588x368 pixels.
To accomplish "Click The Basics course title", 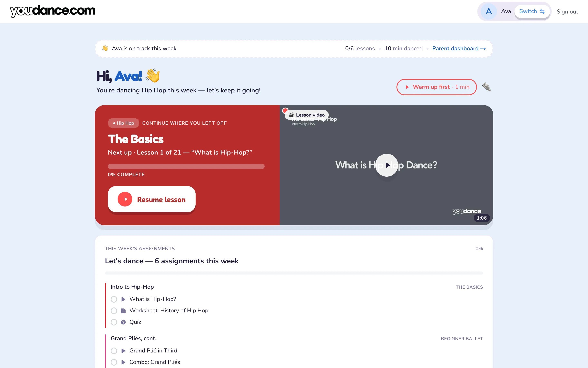I will [136, 139].
